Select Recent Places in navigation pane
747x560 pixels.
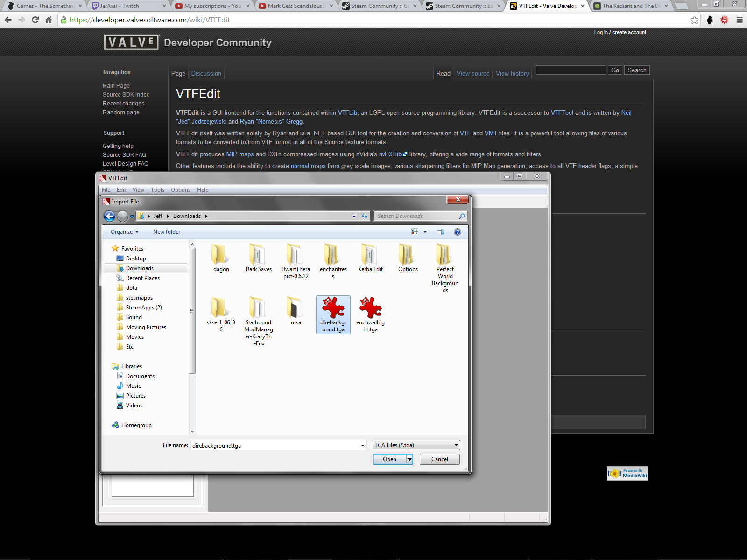pyautogui.click(x=143, y=278)
